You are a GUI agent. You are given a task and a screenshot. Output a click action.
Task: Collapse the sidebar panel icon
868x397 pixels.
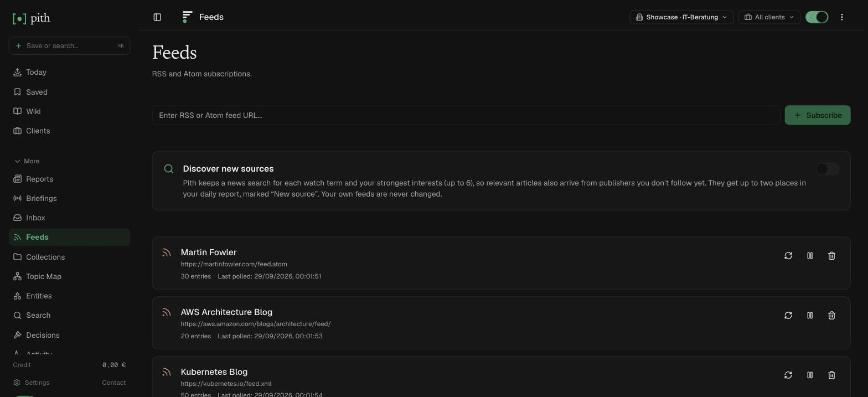[157, 17]
